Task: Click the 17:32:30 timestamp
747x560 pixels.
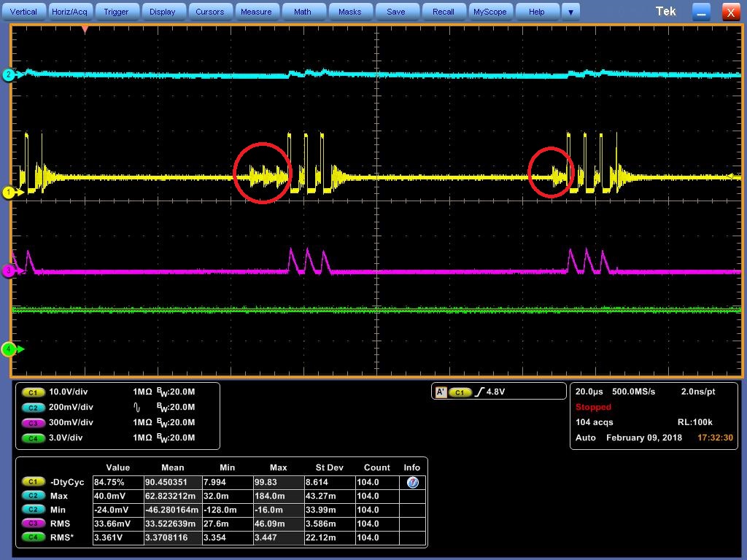Action: [715, 437]
